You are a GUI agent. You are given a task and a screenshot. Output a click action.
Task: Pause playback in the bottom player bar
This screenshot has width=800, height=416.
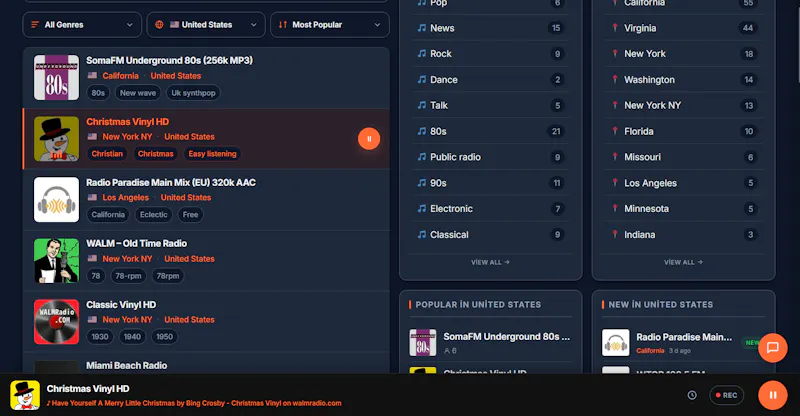click(x=772, y=395)
